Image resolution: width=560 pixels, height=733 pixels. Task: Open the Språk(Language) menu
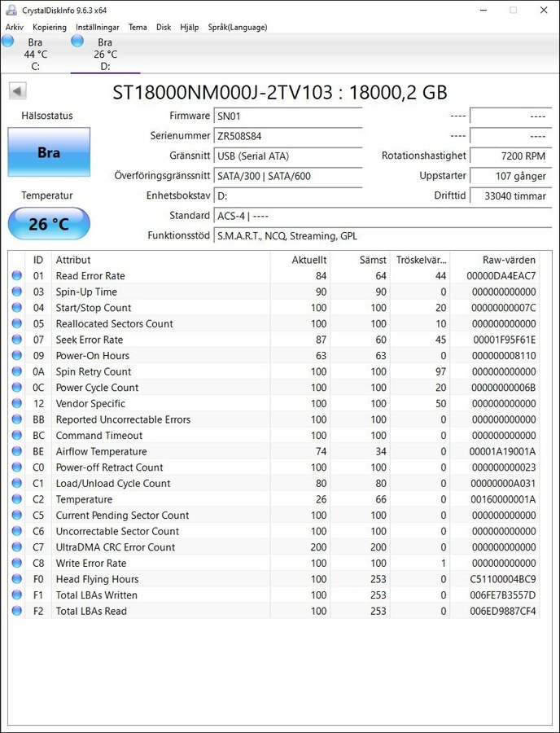coord(237,27)
